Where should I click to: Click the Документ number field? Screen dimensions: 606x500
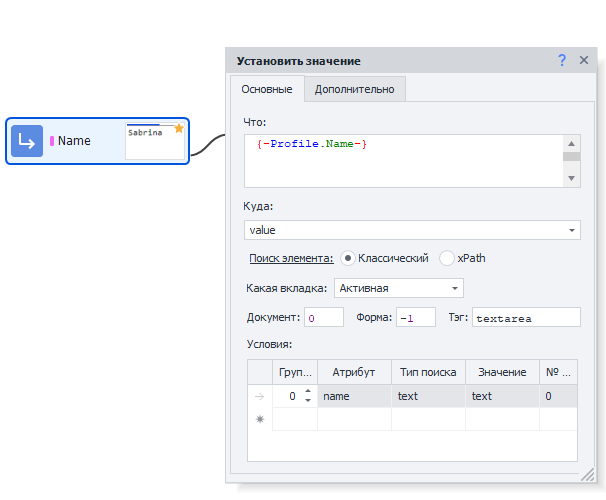point(324,318)
